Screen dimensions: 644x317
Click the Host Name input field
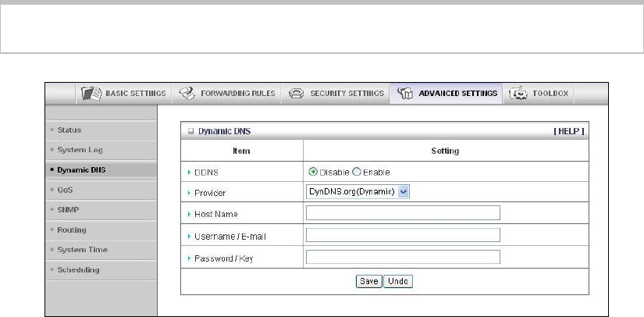[403, 212]
